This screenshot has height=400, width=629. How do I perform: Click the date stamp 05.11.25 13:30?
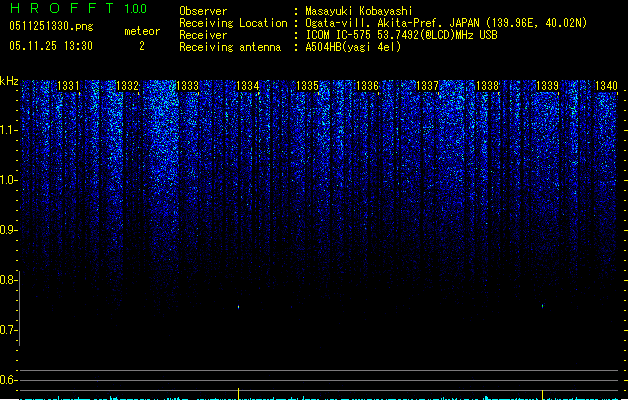coord(51,46)
